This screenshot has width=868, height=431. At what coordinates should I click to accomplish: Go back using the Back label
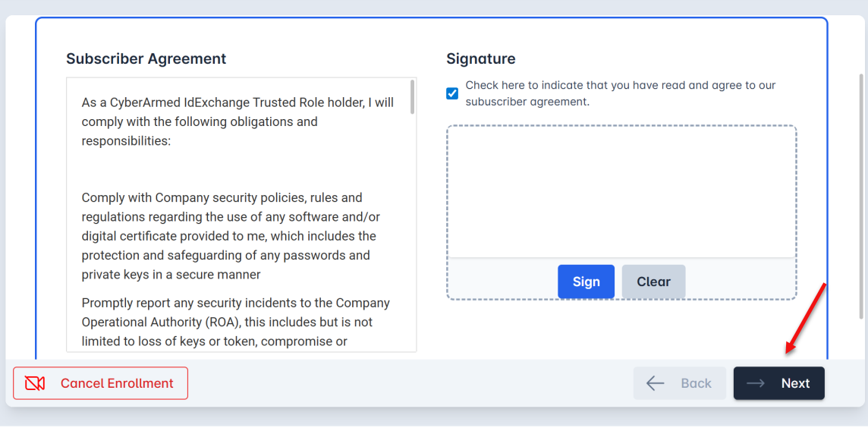(x=696, y=383)
